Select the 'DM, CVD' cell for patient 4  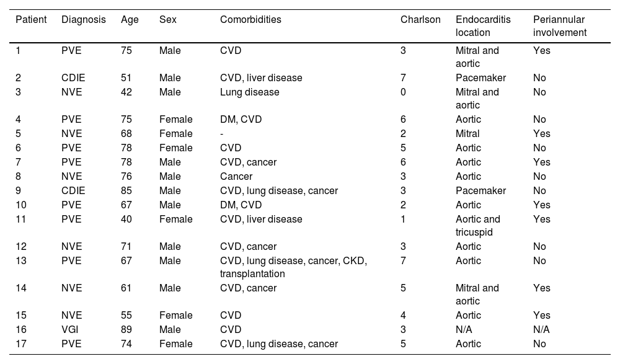point(241,119)
